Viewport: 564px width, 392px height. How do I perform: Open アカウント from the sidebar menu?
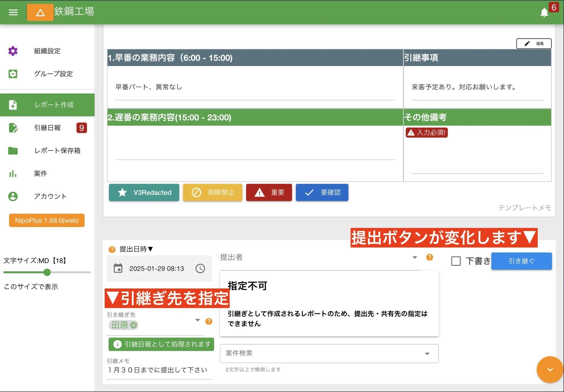(50, 196)
